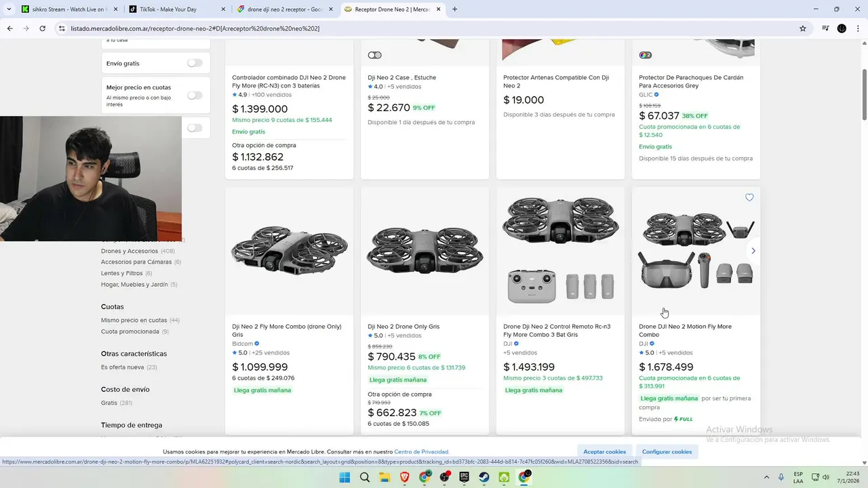Save Drone DJI Neo 2 Motion to favorites
Image resolution: width=868 pixels, height=488 pixels.
pyautogui.click(x=749, y=197)
